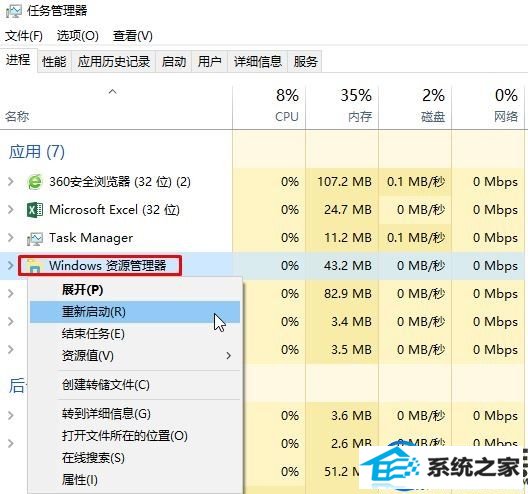528x494 pixels.
Task: Switch to the 服务 tab
Action: click(x=305, y=62)
